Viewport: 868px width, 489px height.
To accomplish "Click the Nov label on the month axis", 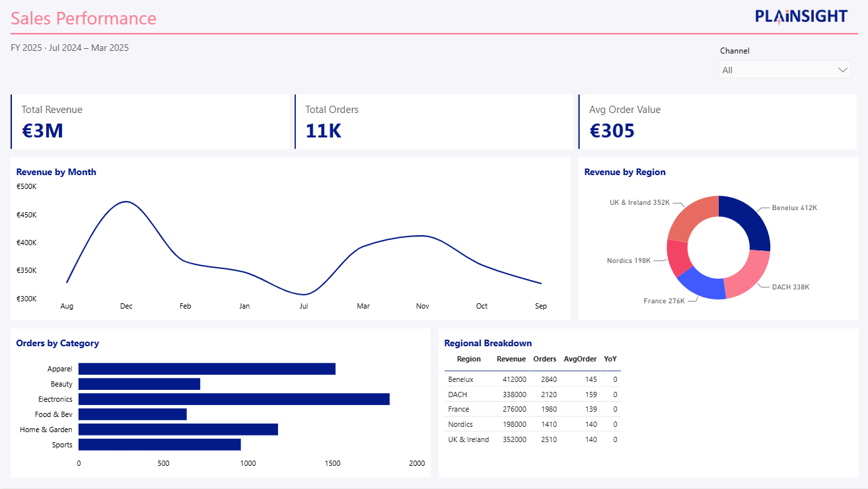I will coord(423,306).
